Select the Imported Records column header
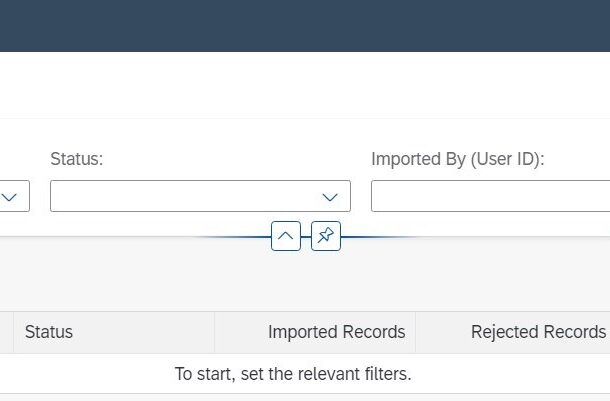This screenshot has width=610, height=401. point(315,332)
